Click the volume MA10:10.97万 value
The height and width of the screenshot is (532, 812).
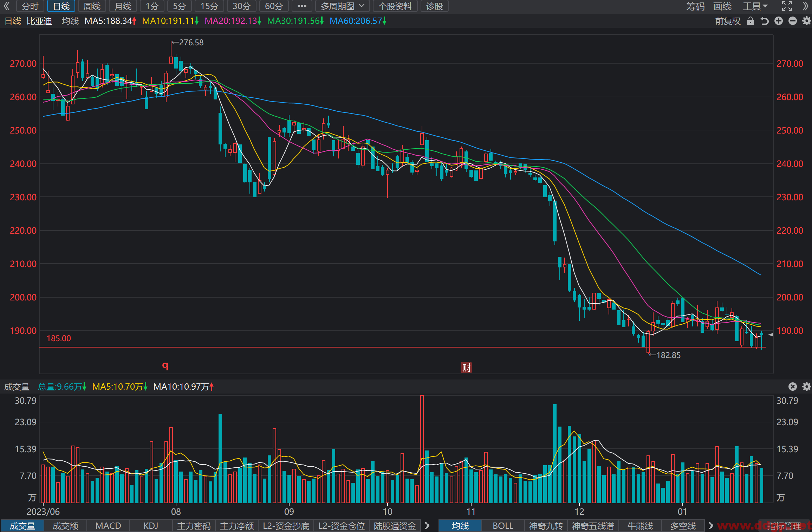(183, 387)
